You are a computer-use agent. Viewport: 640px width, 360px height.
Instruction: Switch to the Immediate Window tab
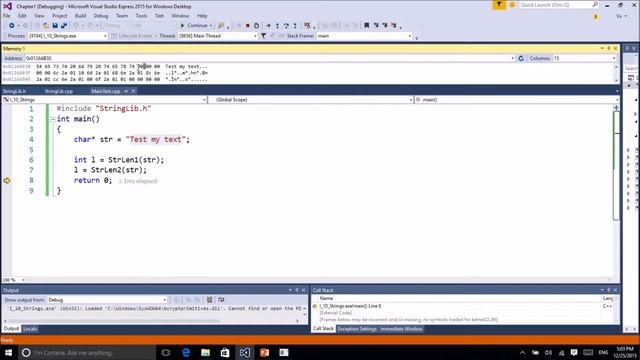(401, 329)
